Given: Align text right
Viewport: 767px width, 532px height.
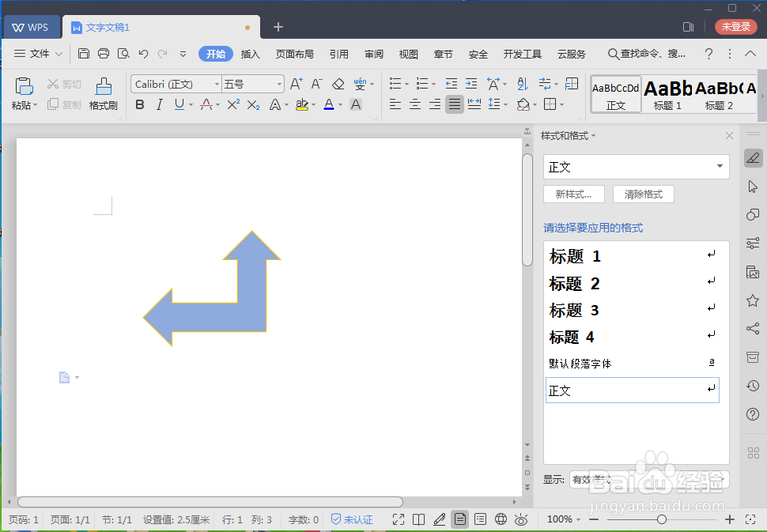Looking at the screenshot, I should (x=434, y=104).
